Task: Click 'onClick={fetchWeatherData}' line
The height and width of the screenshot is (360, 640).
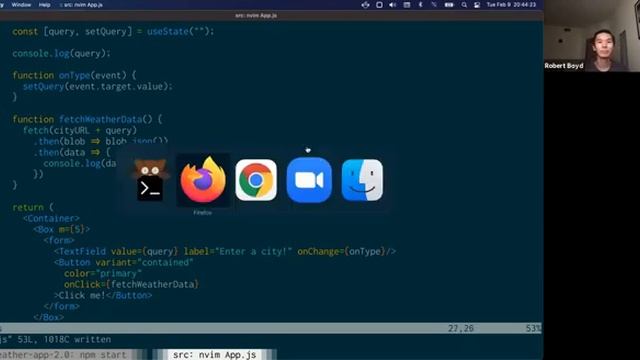Action: (131, 284)
